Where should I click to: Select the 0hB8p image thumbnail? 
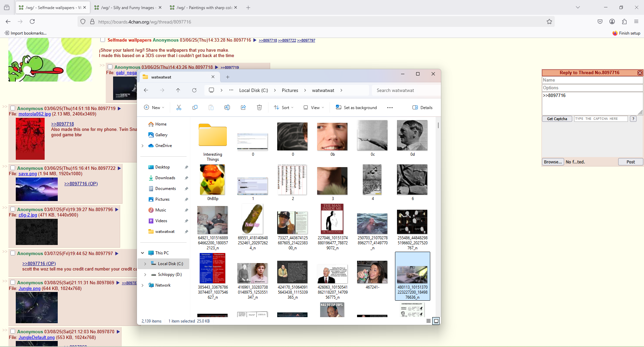213,180
